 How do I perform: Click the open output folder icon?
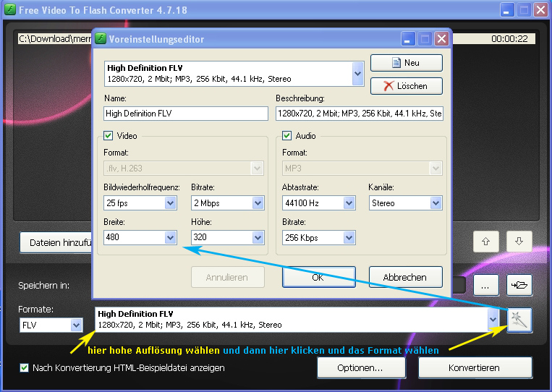click(x=519, y=285)
